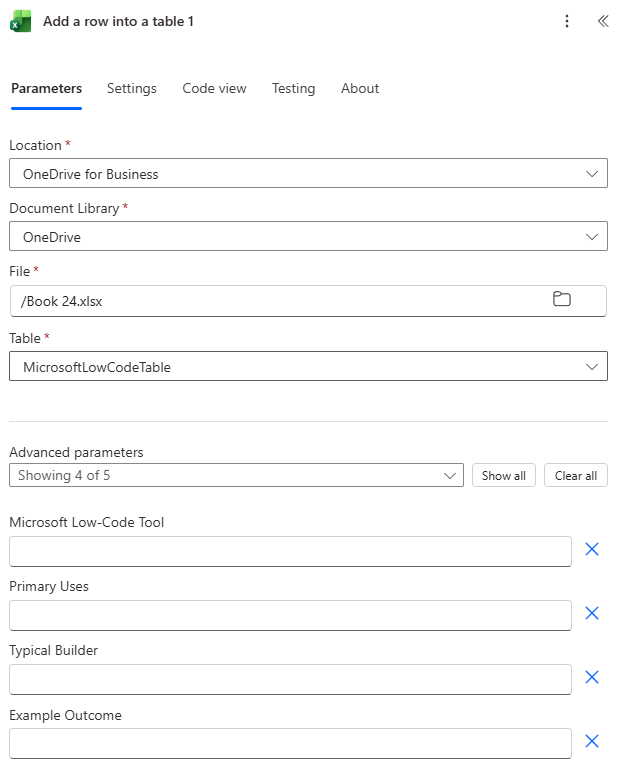Remove the Example Outcome parameter
620x770 pixels.
[x=592, y=741]
